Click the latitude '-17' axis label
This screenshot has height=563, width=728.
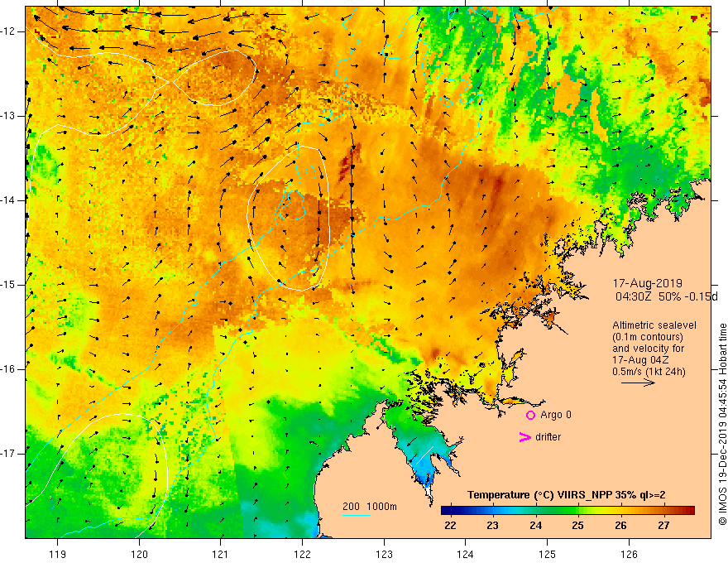click(9, 454)
